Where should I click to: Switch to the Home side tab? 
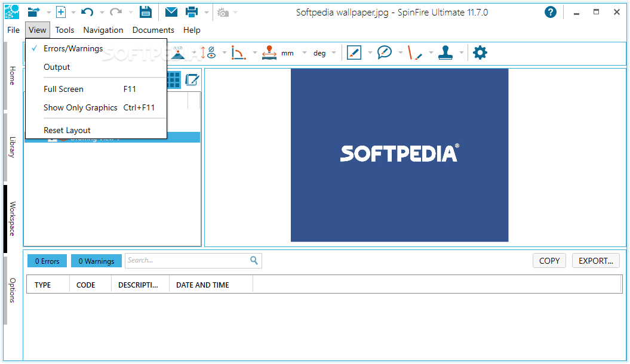tap(13, 75)
